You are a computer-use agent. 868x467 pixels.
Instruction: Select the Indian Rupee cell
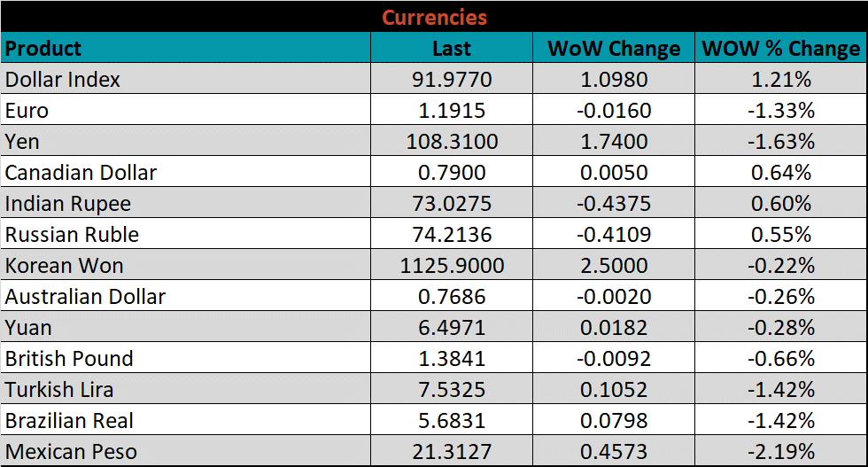68,204
